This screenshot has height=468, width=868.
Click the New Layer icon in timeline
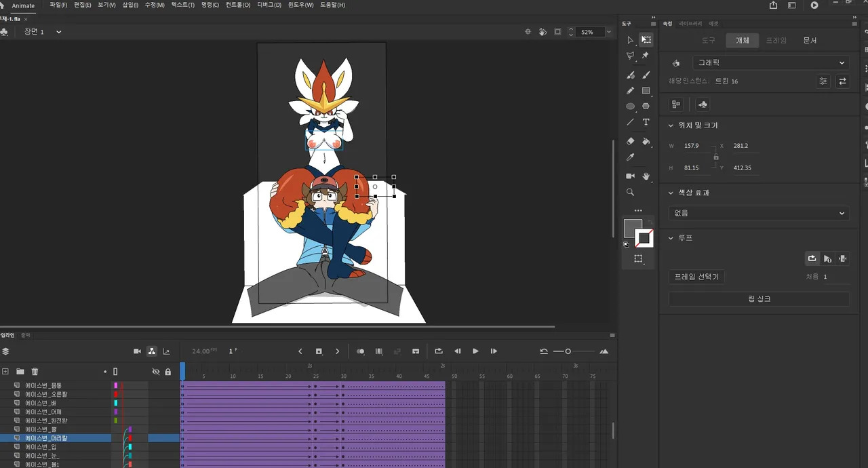click(x=5, y=372)
